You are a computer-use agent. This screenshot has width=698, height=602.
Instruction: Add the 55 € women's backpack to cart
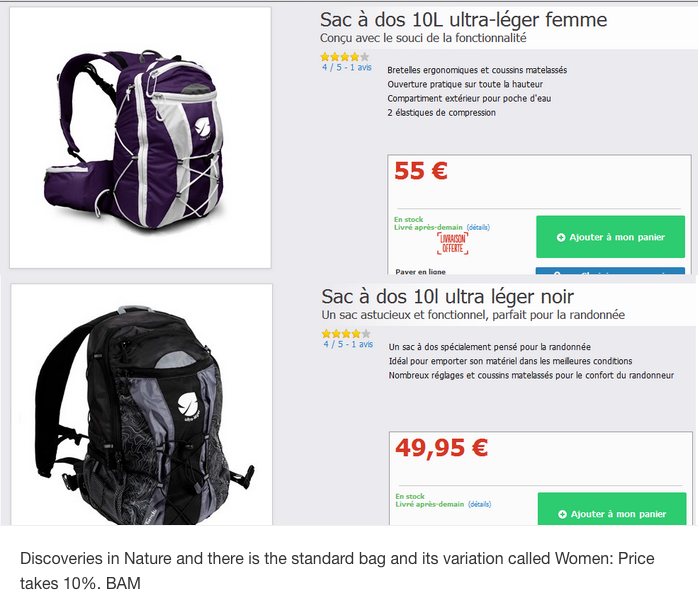[x=610, y=237]
